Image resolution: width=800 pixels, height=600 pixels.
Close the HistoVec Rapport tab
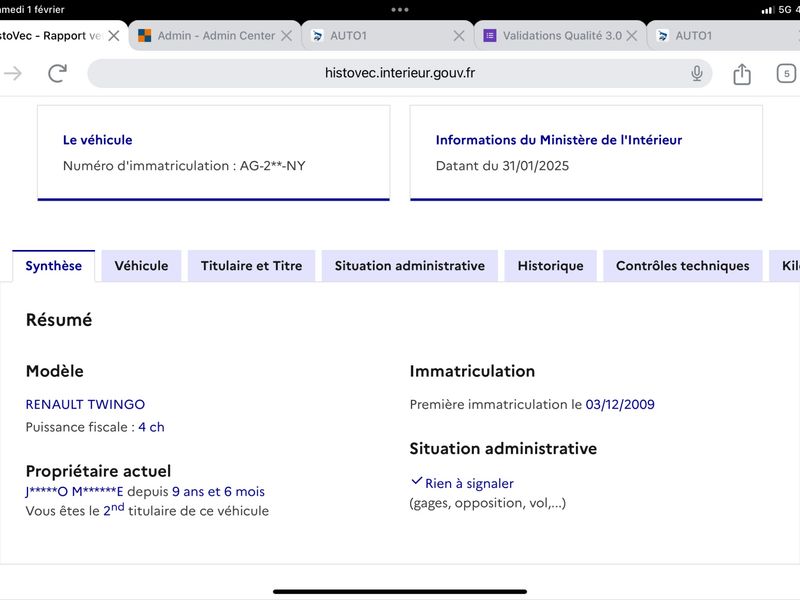[114, 36]
